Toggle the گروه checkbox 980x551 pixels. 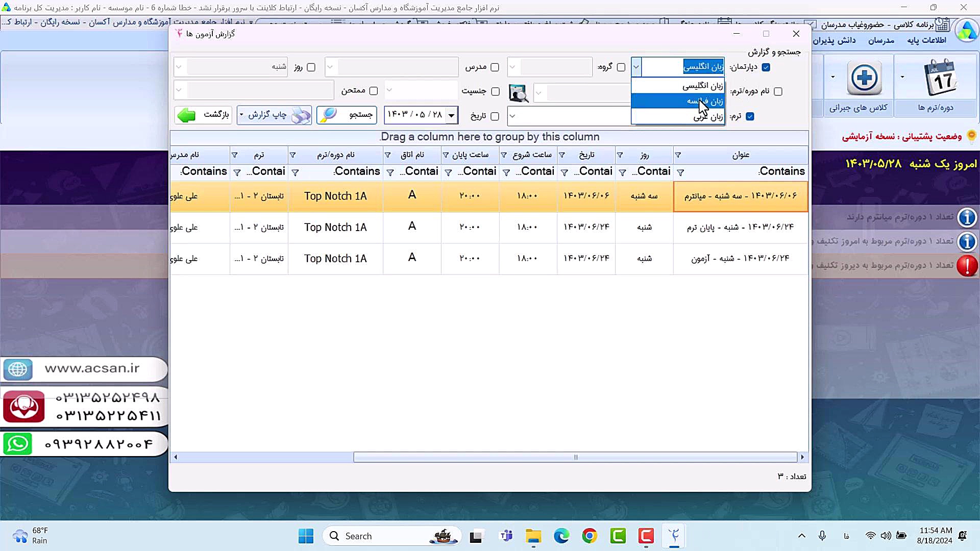pos(621,67)
